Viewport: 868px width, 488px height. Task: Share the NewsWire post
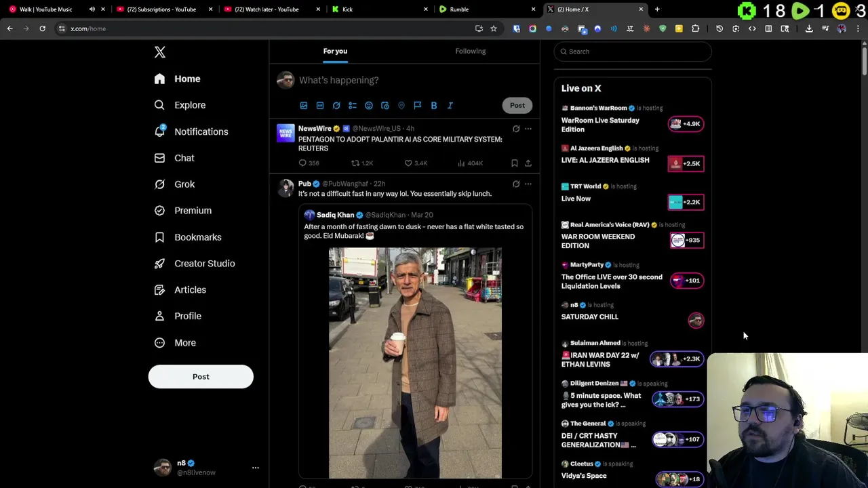point(528,163)
